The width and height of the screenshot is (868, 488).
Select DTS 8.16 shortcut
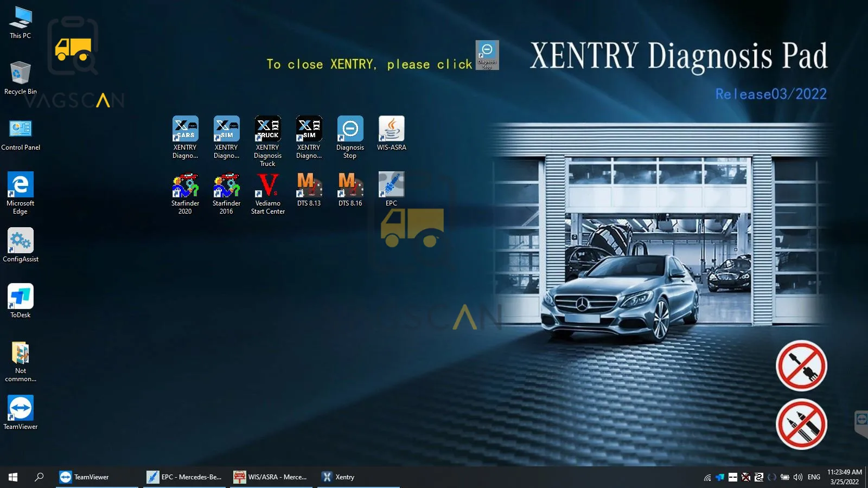[350, 189]
